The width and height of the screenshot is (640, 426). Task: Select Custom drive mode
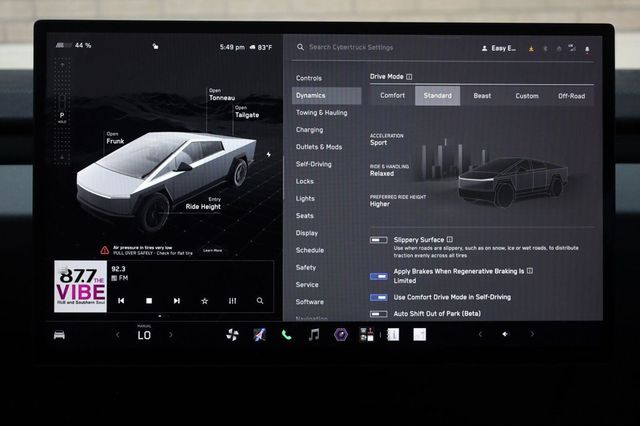[x=527, y=95]
